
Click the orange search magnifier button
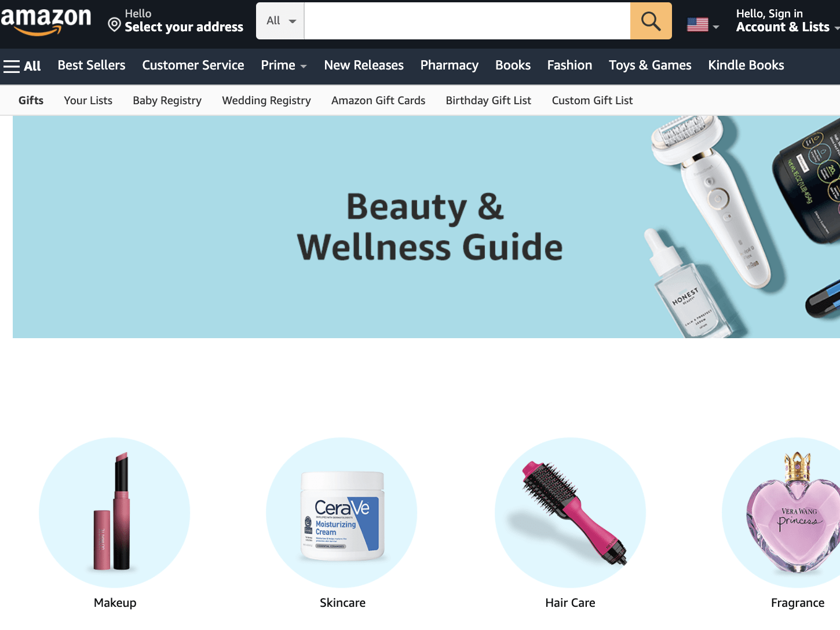pyautogui.click(x=651, y=21)
